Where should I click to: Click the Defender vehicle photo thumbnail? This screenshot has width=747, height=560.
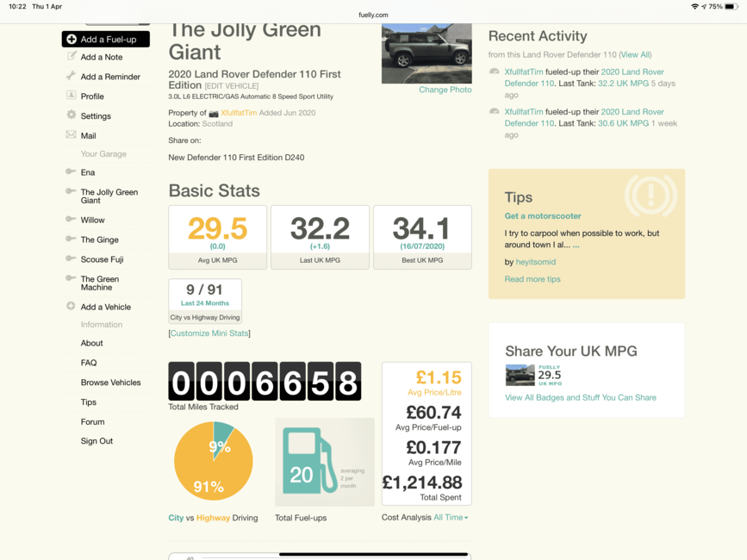[426, 53]
